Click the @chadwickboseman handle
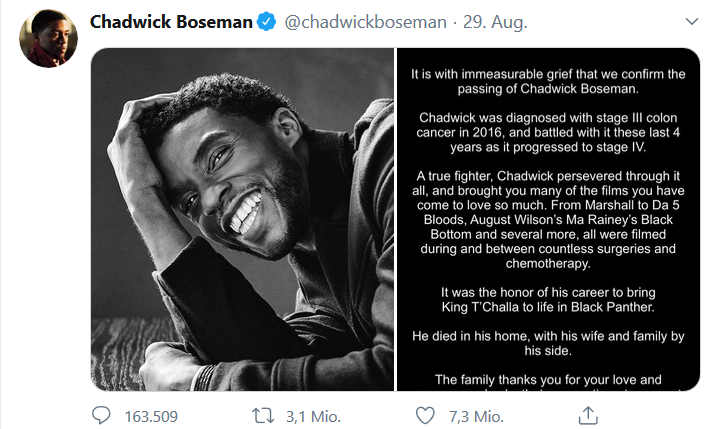 tap(366, 22)
